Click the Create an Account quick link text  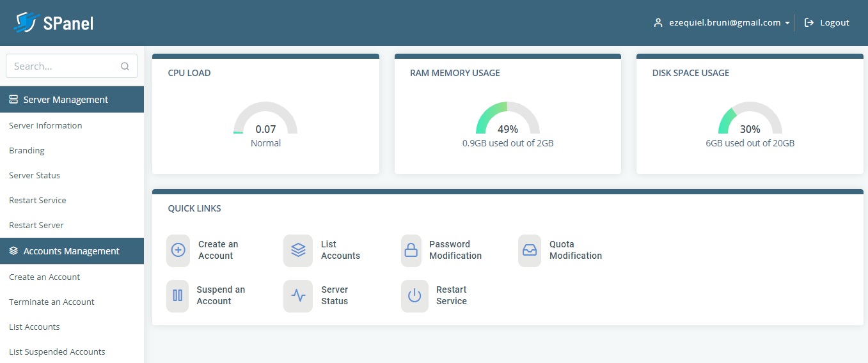pos(218,250)
